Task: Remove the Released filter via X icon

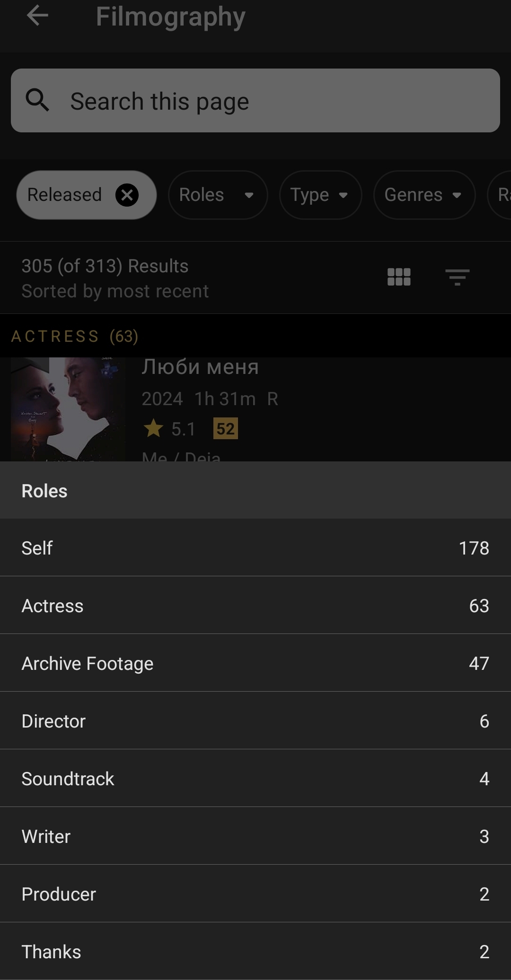Action: (127, 195)
